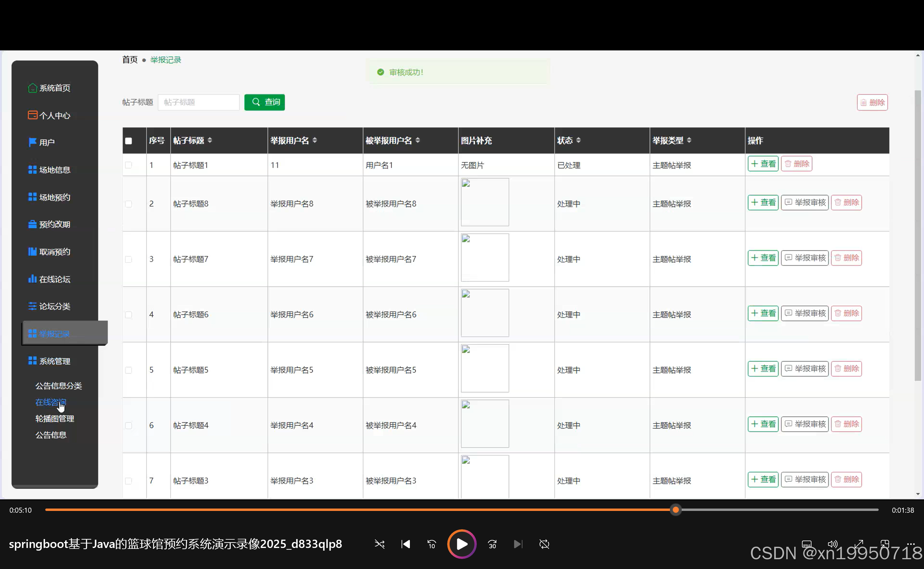
Task: Sort by 举报类型 column arrows
Action: coord(689,140)
